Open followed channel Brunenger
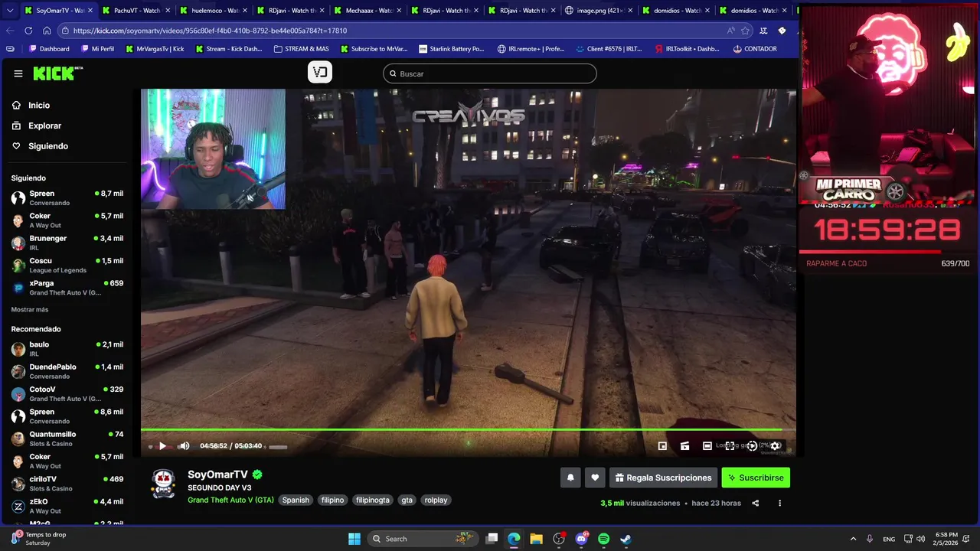Viewport: 980px width, 551px height. tap(67, 243)
